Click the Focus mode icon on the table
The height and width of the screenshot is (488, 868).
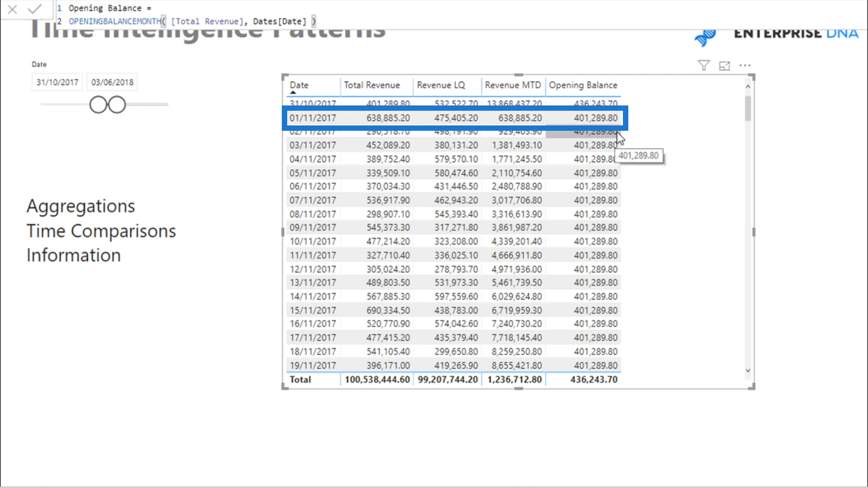pyautogui.click(x=724, y=66)
